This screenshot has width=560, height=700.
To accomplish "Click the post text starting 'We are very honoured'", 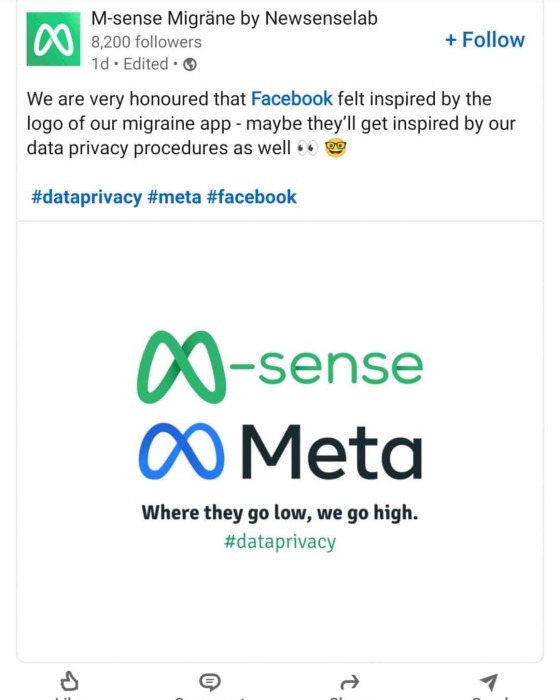I will [x=271, y=124].
